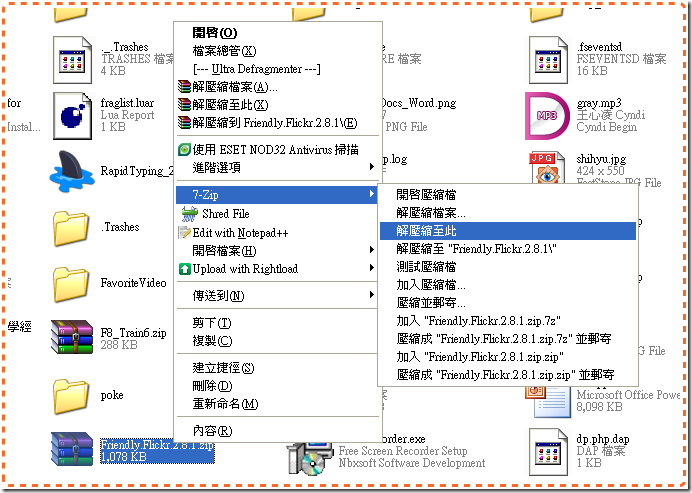
Task: Click the Notepad++ icon in context menu
Action: pos(184,233)
